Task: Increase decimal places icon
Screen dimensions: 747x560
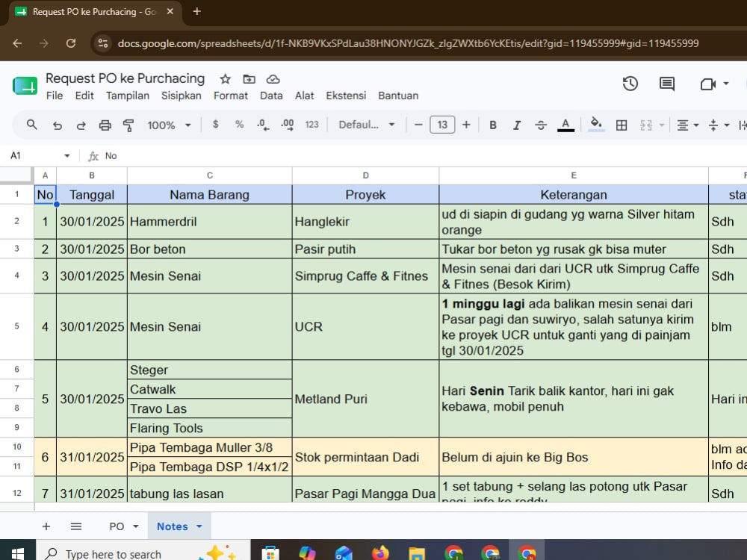Action: (x=288, y=125)
